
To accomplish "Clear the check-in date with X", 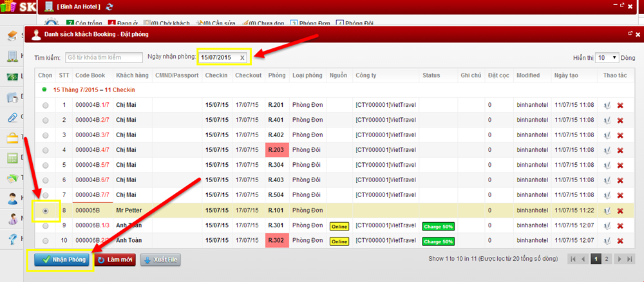I will coord(242,57).
